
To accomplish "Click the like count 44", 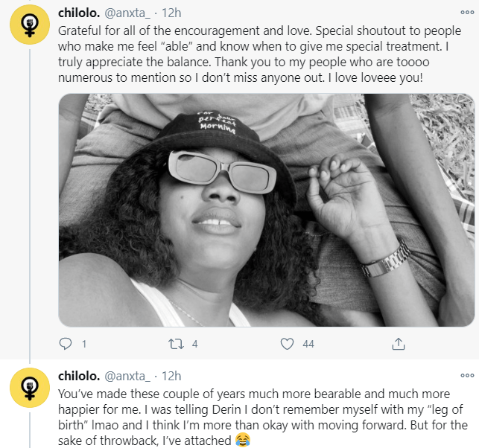I will click(x=308, y=344).
